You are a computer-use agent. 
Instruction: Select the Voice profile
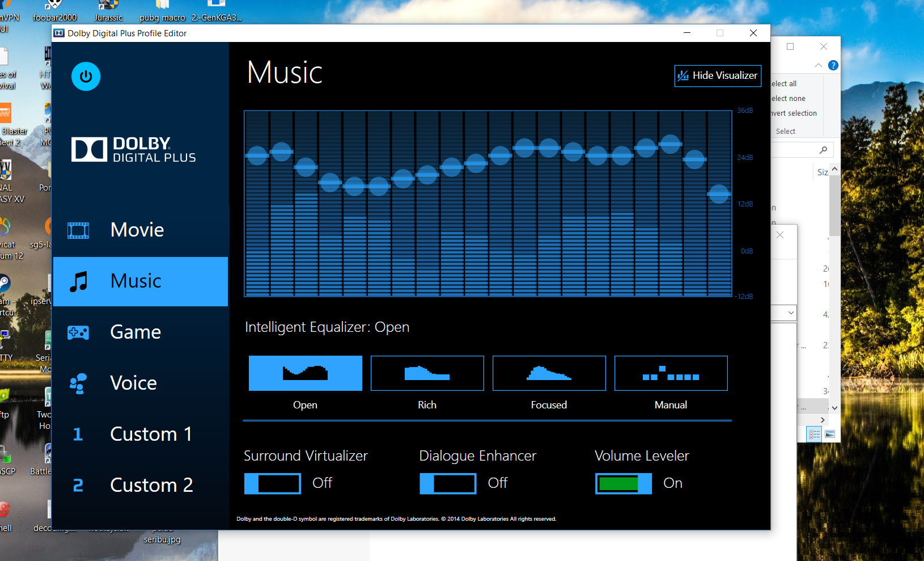tap(141, 383)
